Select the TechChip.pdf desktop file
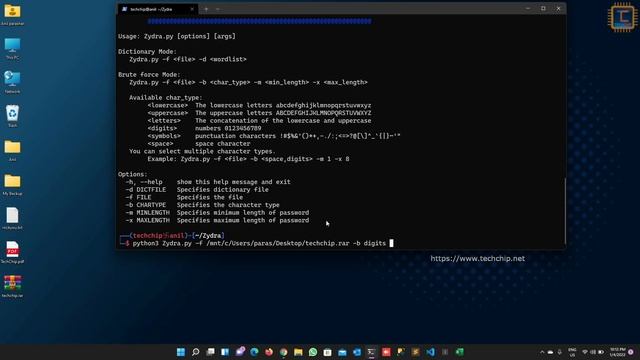 click(x=12, y=253)
